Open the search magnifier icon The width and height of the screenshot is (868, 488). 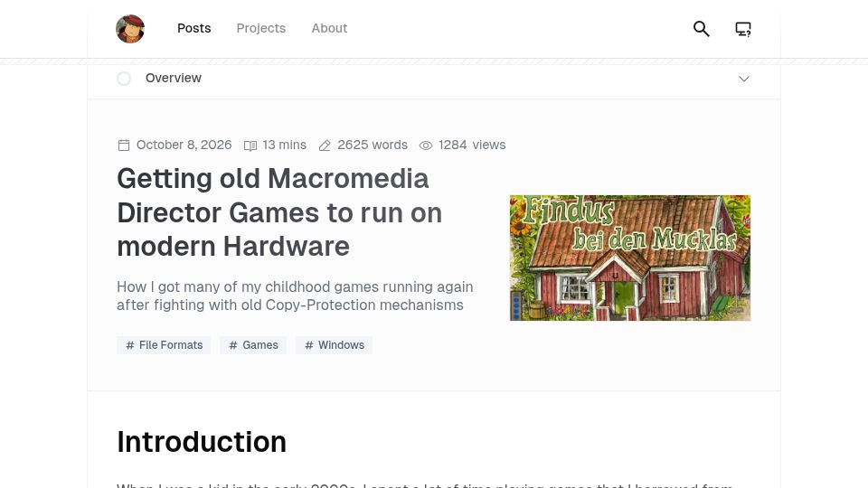tap(702, 29)
